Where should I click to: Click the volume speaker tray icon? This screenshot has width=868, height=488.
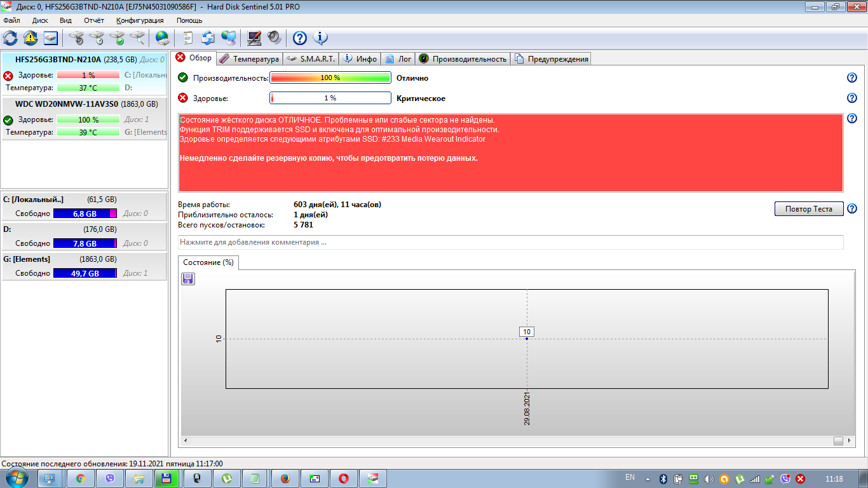point(709,478)
